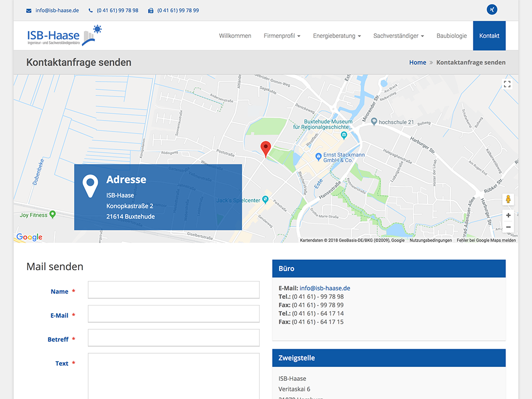Expand the Energieberatung dropdown menu
The height and width of the screenshot is (399, 532).
[x=337, y=36]
